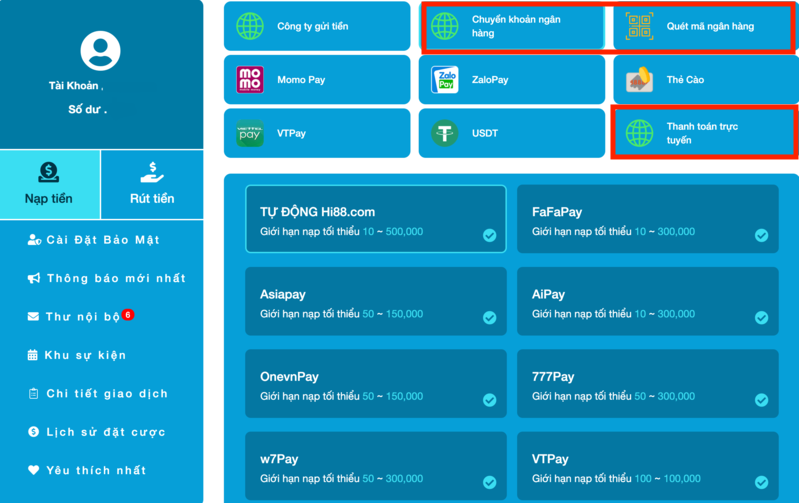The image size is (799, 503).
Task: Click the calendar icon beside Khu sự kiện
Action: coord(33,355)
